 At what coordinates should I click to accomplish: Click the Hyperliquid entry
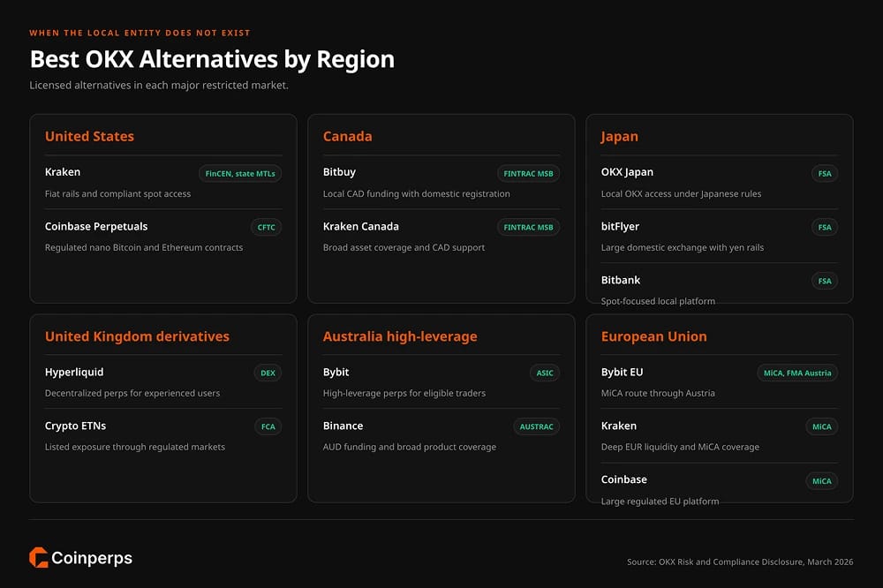point(74,373)
